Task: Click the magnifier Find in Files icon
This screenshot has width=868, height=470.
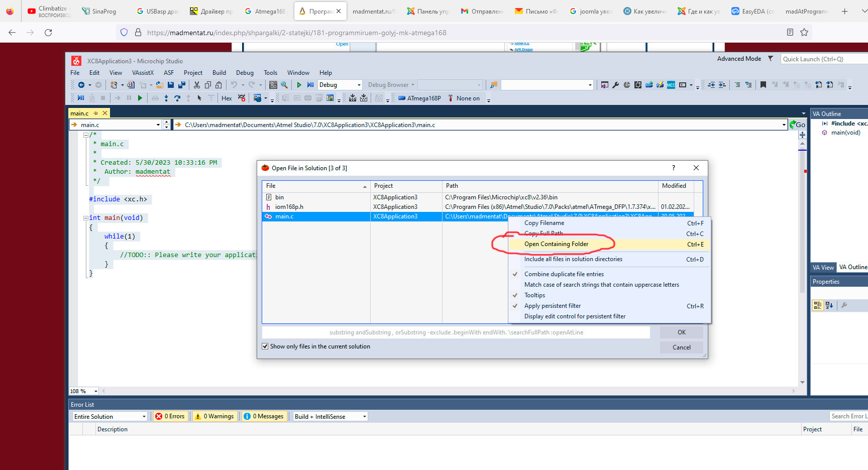Action: [284, 85]
